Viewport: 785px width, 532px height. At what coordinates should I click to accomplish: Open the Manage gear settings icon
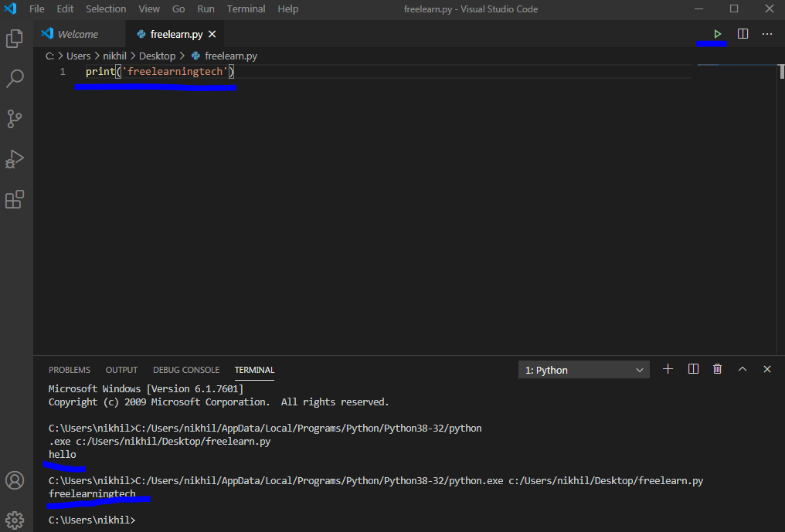(x=15, y=520)
